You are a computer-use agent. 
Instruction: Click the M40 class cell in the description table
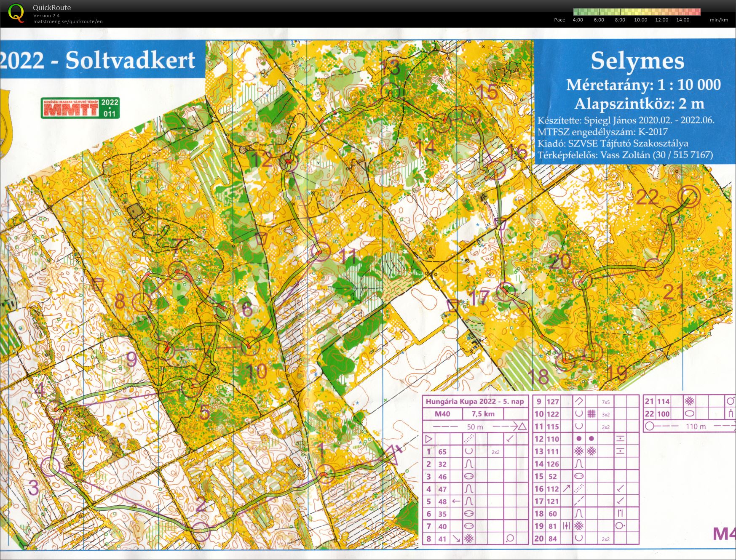tap(442, 414)
